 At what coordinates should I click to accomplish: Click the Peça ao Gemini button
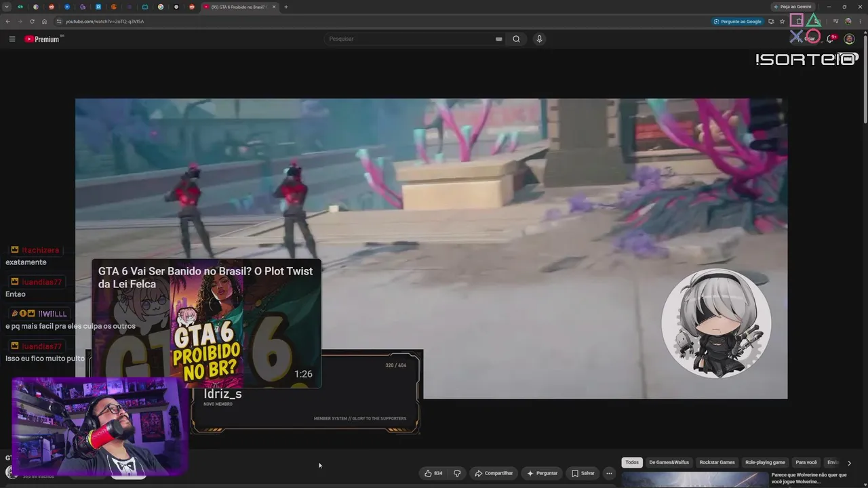792,7
